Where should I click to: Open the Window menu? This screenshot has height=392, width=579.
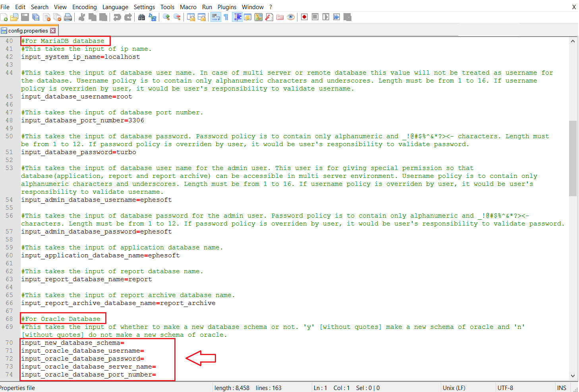[x=253, y=7]
